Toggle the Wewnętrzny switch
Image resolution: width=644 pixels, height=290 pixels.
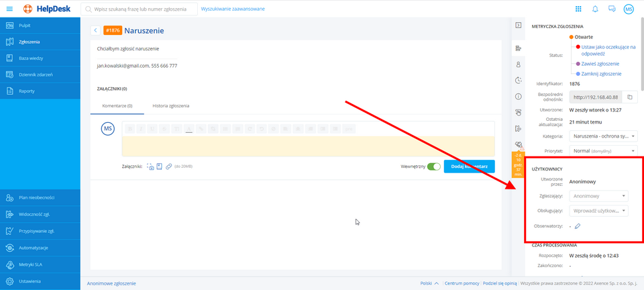click(x=433, y=166)
